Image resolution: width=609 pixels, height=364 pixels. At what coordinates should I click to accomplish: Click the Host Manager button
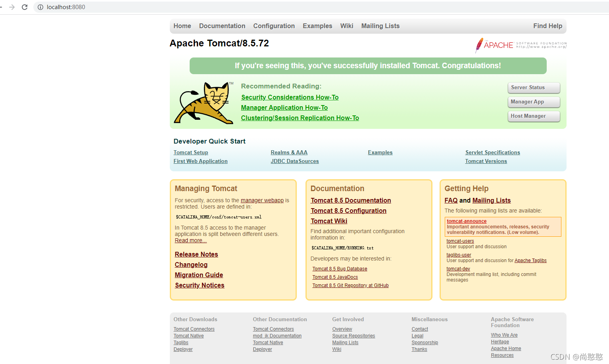click(x=534, y=116)
